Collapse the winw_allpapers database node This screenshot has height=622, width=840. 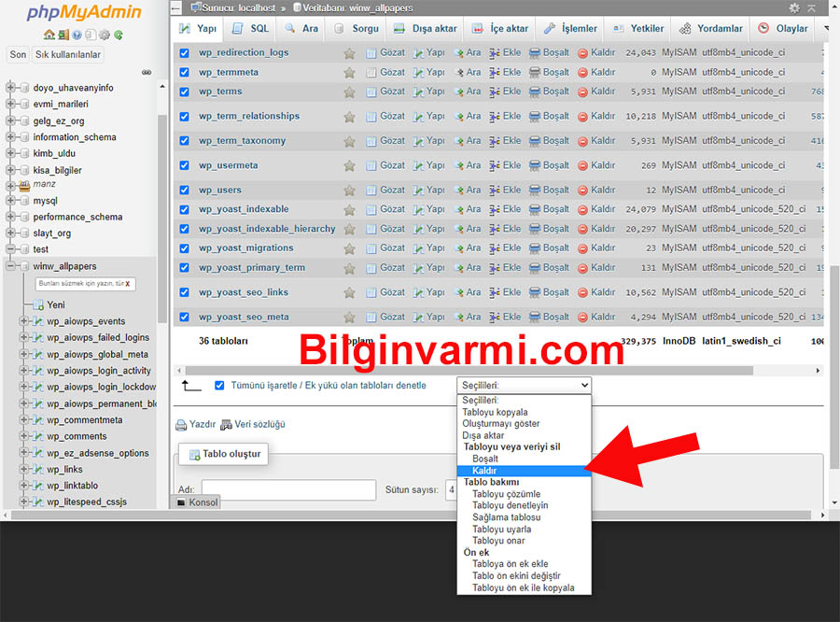[10, 266]
